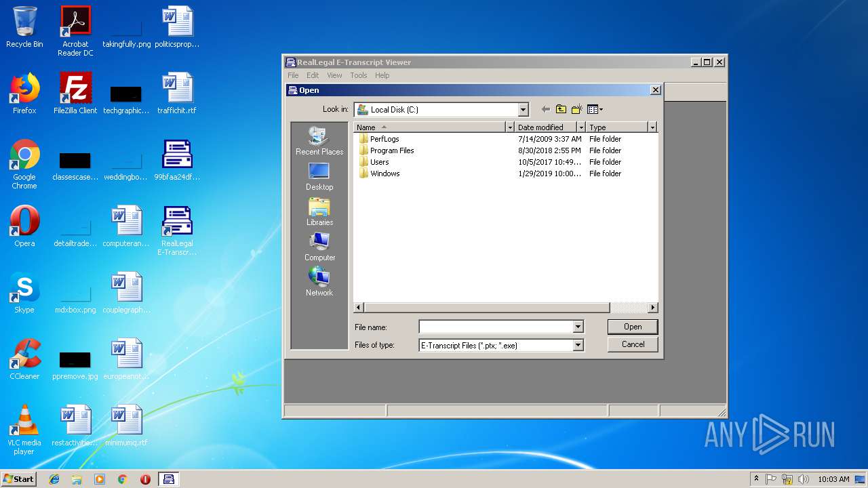Show hidden system tray icons
Screen dimensions: 868x488
pos(756,479)
